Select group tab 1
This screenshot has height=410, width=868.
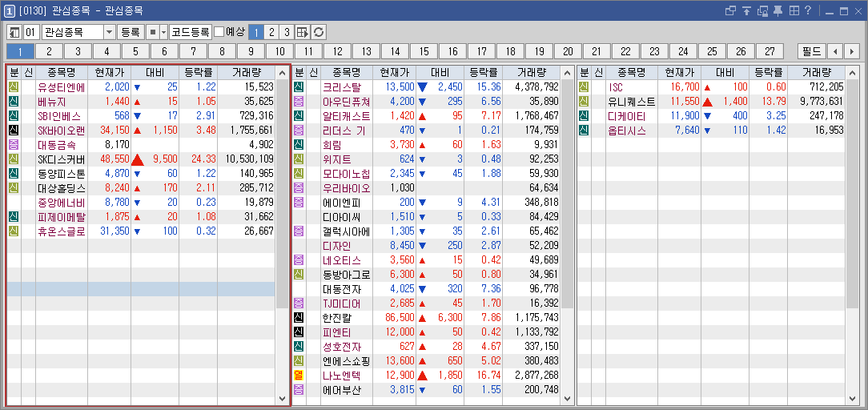pos(21,51)
